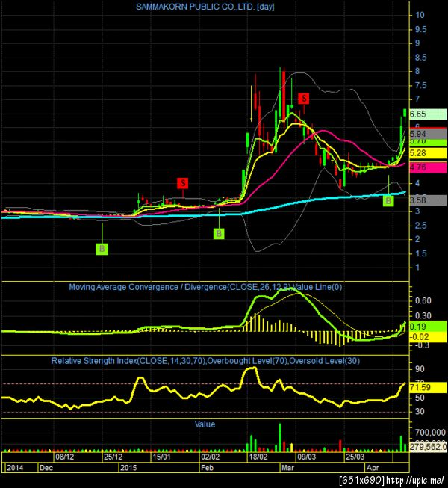Click the 71.59 RSI value label
This screenshot has width=448, height=488.
428,387
